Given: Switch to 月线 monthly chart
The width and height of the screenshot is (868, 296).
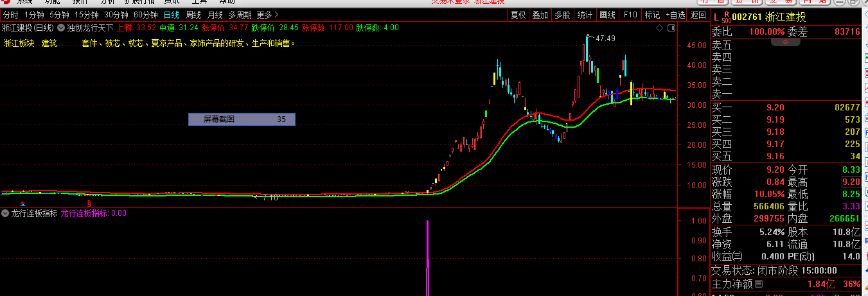Looking at the screenshot, I should pos(215,15).
